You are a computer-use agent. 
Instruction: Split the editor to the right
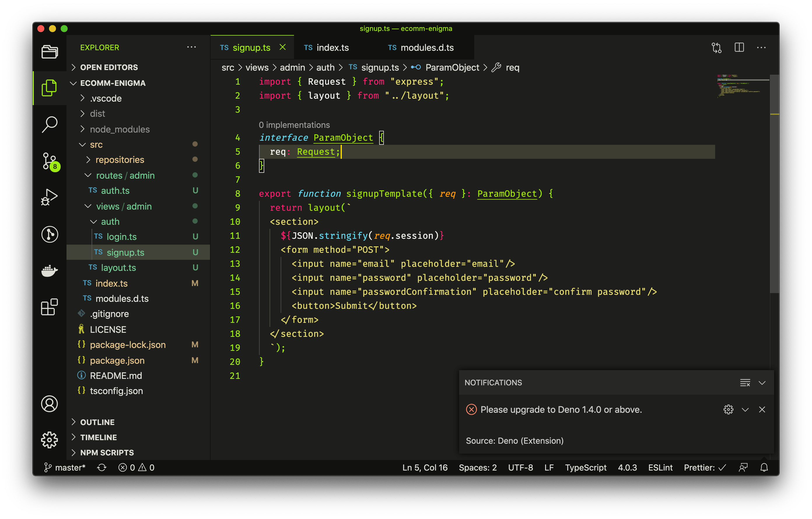tap(739, 48)
